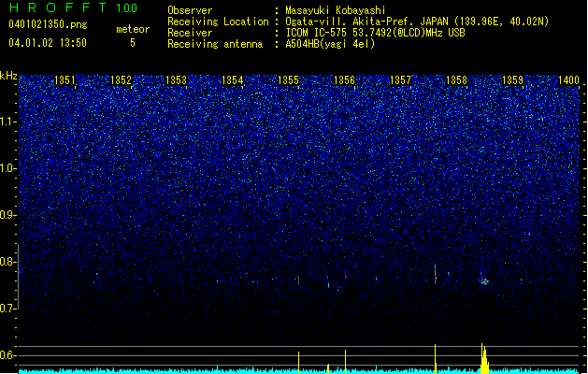The height and width of the screenshot is (374, 588).
Task: Click the 0.7 kHz frequency label
Action: tap(8, 309)
